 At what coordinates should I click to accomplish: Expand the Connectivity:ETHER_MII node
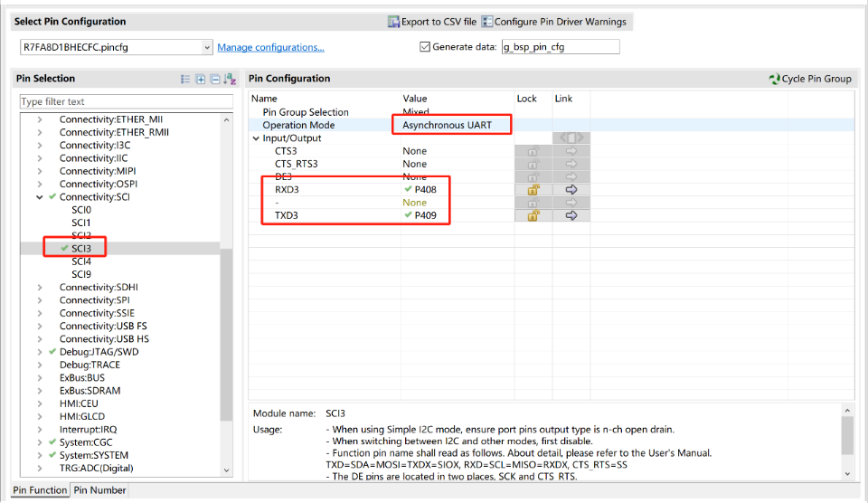(39, 119)
